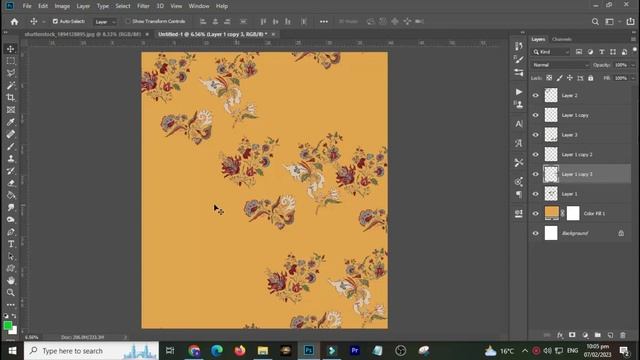The height and width of the screenshot is (360, 640).
Task: Hide the Layer 1 copy 3 layer
Action: point(536,174)
